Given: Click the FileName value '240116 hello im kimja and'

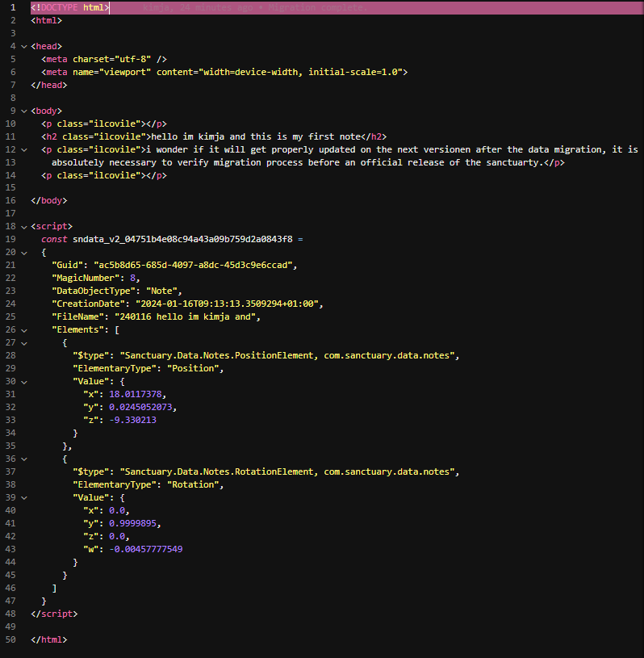Looking at the screenshot, I should pyautogui.click(x=185, y=316).
